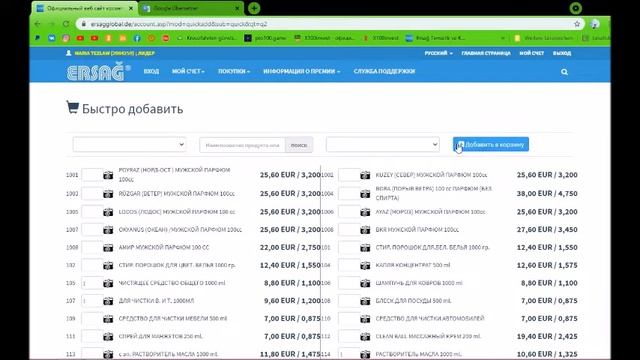
Task: Expand the ПОКУПКИ navigation menu
Action: coord(234,71)
